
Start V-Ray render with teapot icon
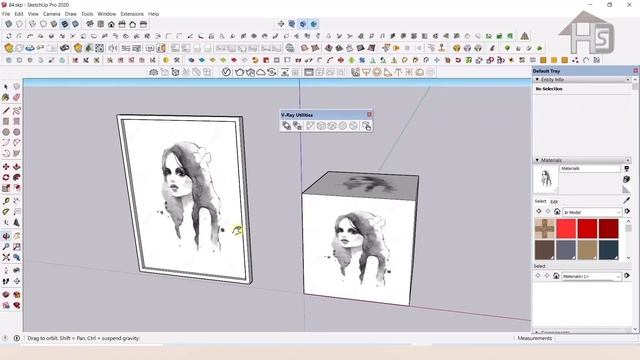pyautogui.click(x=240, y=72)
